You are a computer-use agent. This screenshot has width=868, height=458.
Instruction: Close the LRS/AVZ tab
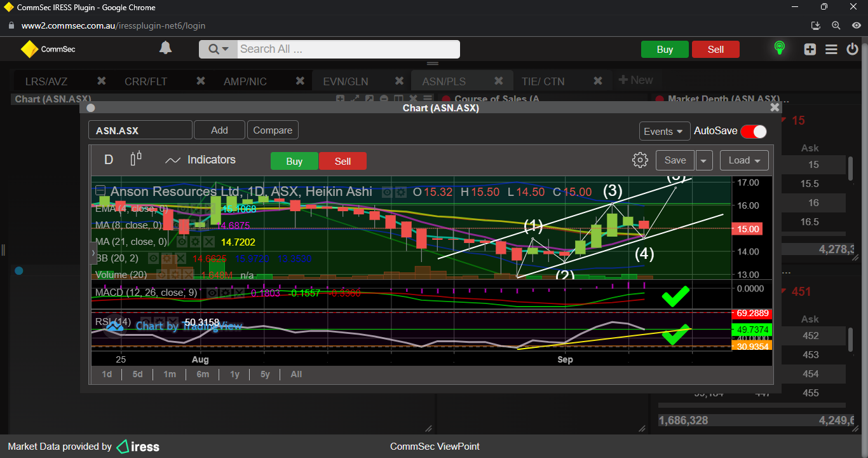[101, 81]
